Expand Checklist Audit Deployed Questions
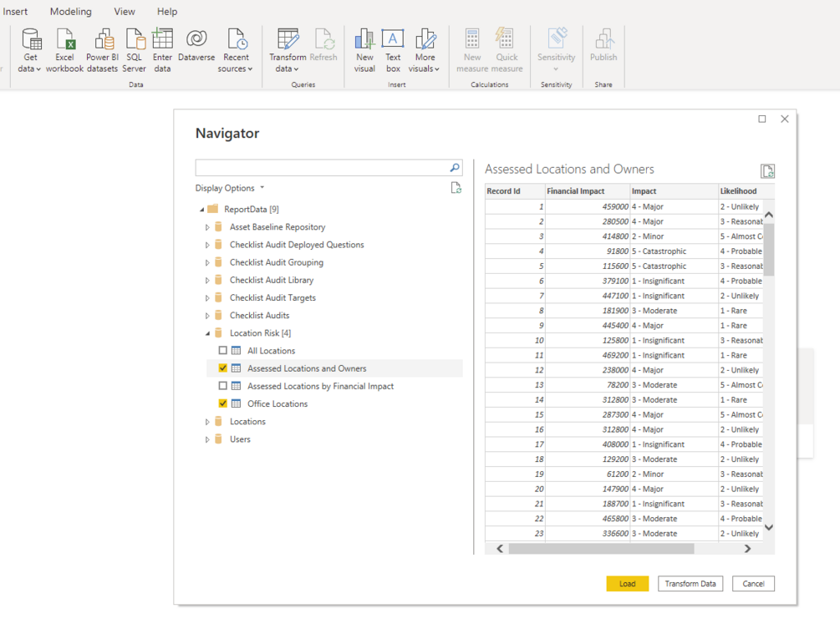The width and height of the screenshot is (840, 624). coord(207,245)
